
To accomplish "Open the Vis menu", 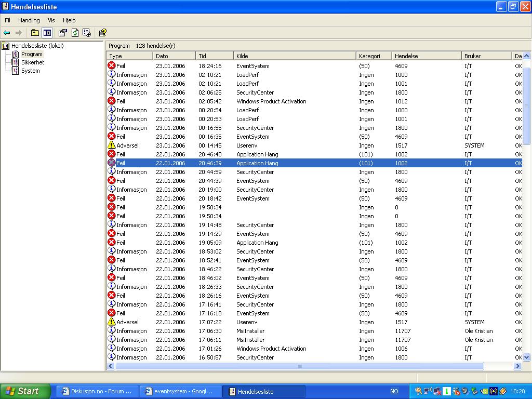I will (51, 20).
